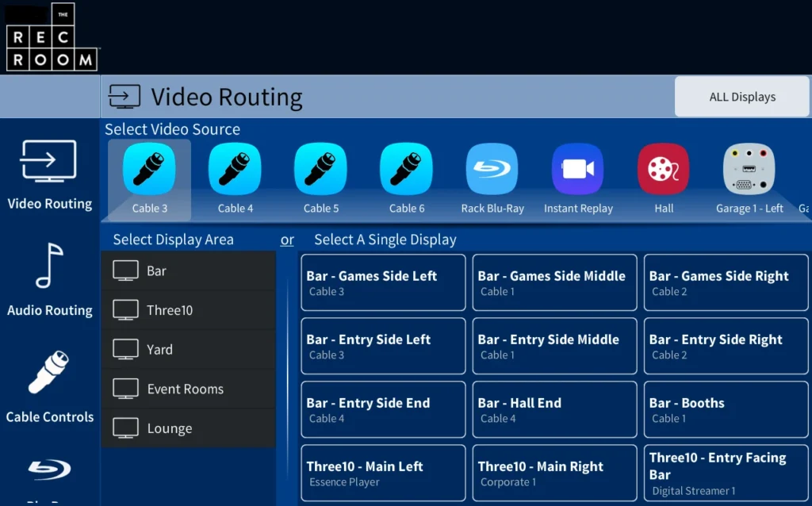Select the Three10 display area
The image size is (812, 506).
[188, 309]
